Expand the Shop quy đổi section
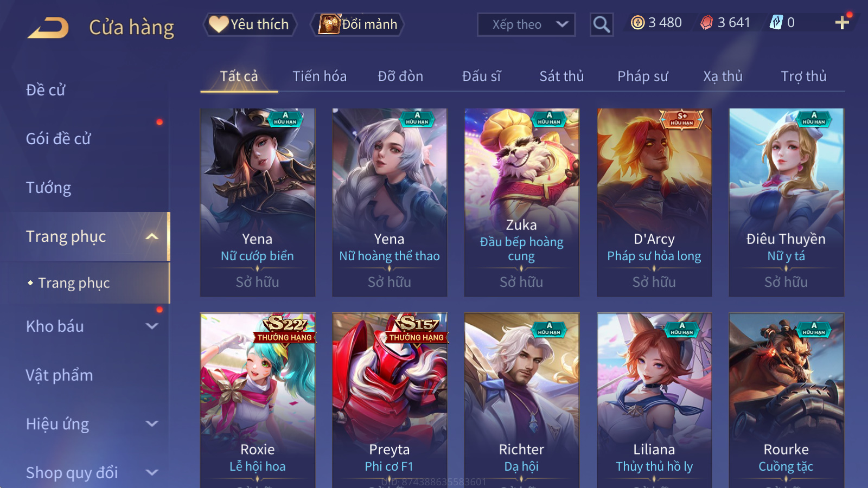The width and height of the screenshot is (868, 488). (152, 472)
